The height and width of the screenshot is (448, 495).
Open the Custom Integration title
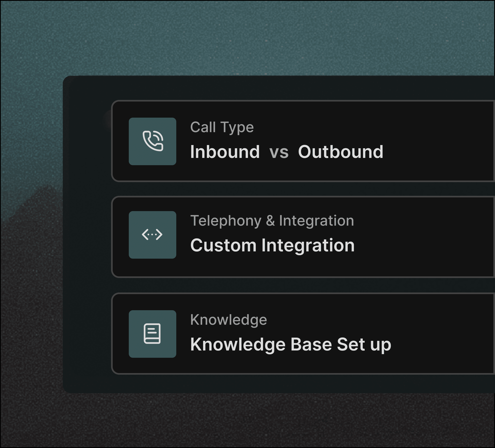[272, 245]
